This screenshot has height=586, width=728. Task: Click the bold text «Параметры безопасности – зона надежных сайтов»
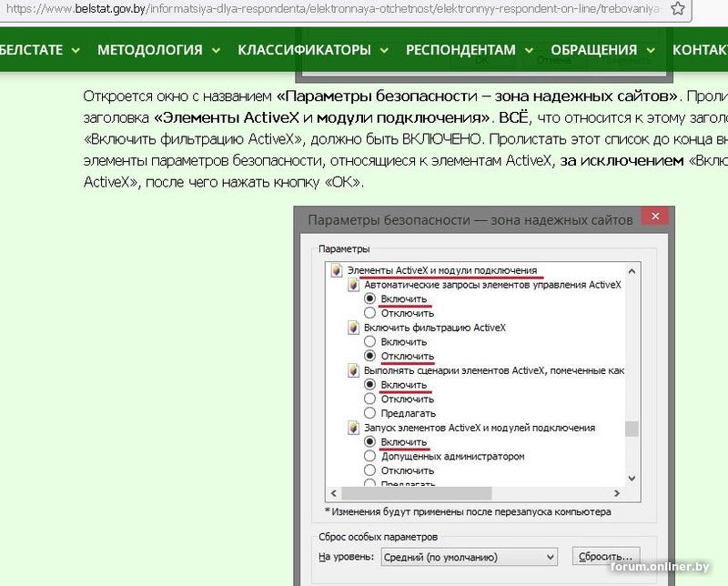477,96
